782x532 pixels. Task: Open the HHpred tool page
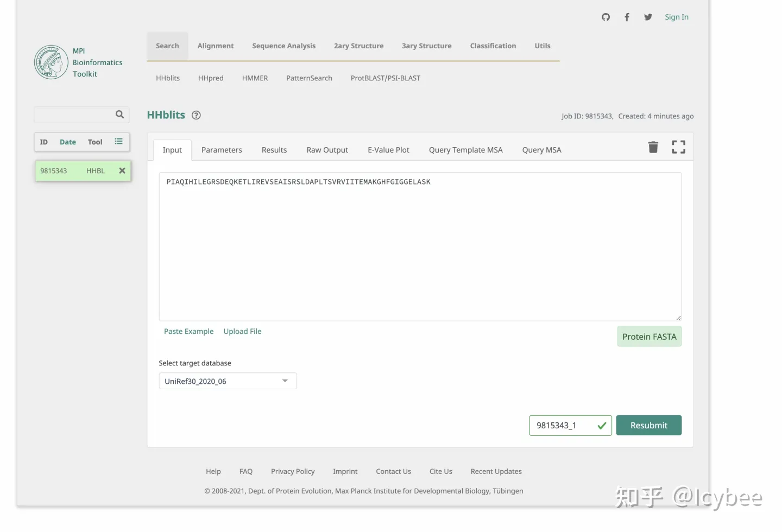tap(211, 78)
